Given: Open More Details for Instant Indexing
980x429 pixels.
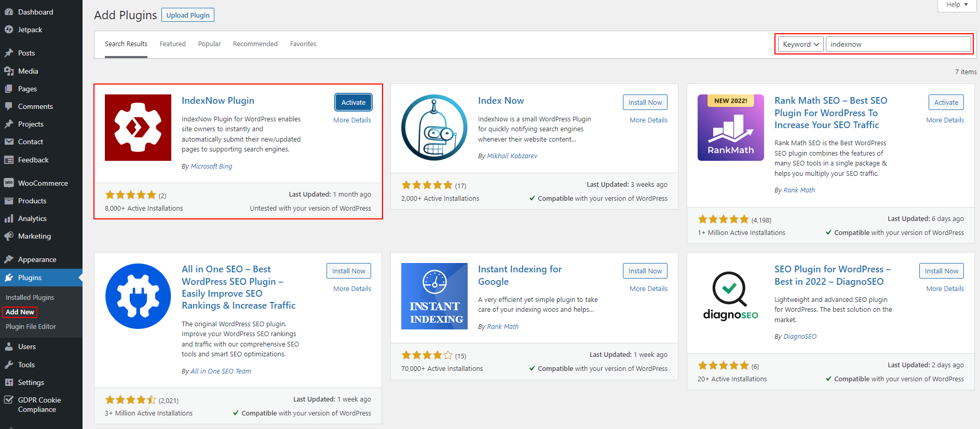Looking at the screenshot, I should coord(649,288).
